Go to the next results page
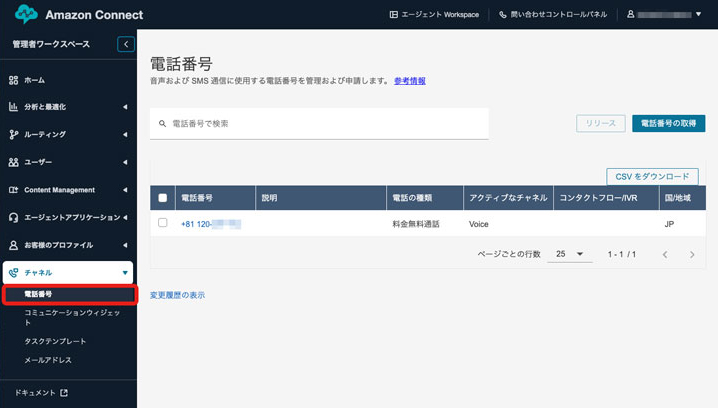Screen dimensions: 718x408 click(x=692, y=255)
